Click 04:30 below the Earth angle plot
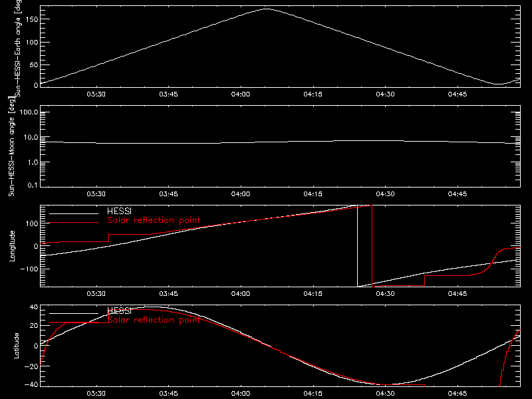Viewport: 532px width, 399px height. (x=385, y=94)
